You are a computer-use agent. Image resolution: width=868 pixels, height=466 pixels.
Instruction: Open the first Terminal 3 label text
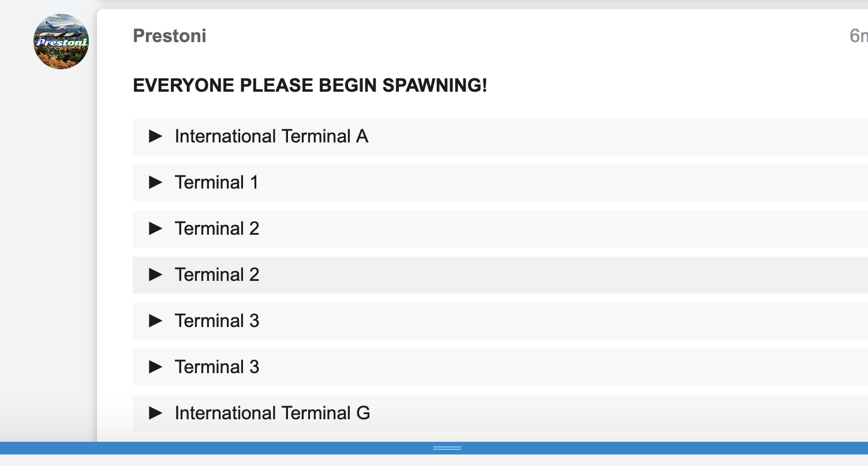coord(217,321)
